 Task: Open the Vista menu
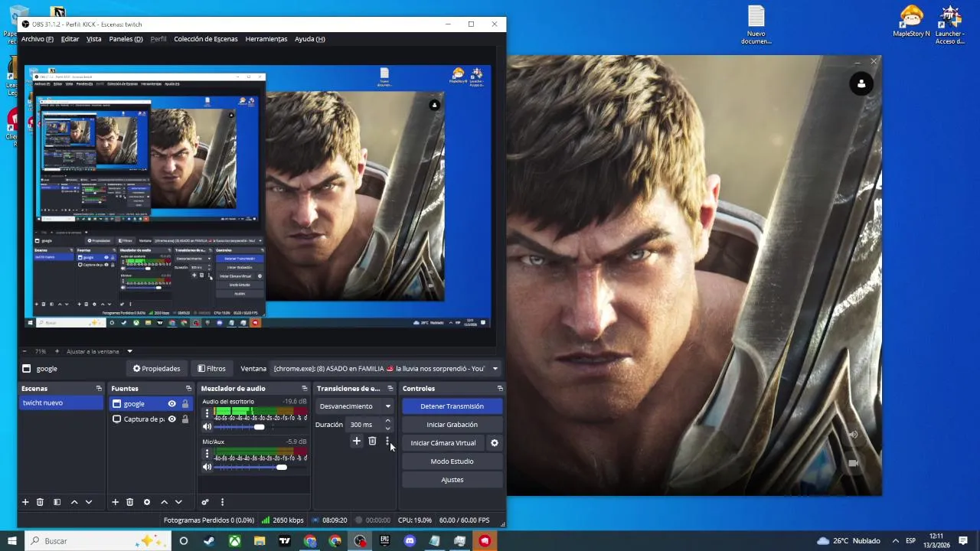93,39
